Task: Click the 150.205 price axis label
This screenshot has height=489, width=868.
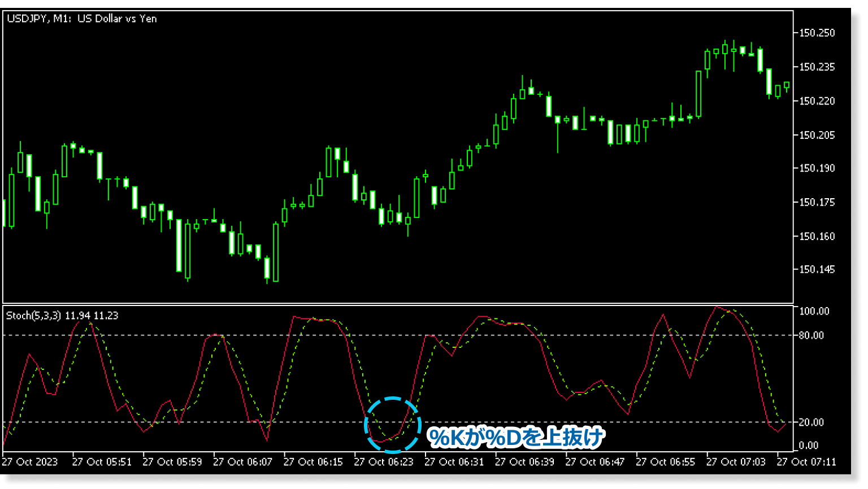Action: (x=817, y=134)
